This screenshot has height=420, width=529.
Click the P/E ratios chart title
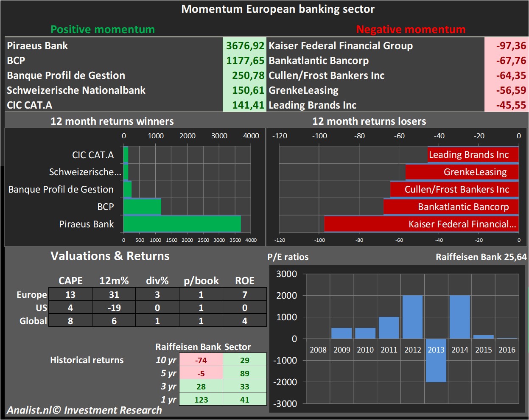288,257
